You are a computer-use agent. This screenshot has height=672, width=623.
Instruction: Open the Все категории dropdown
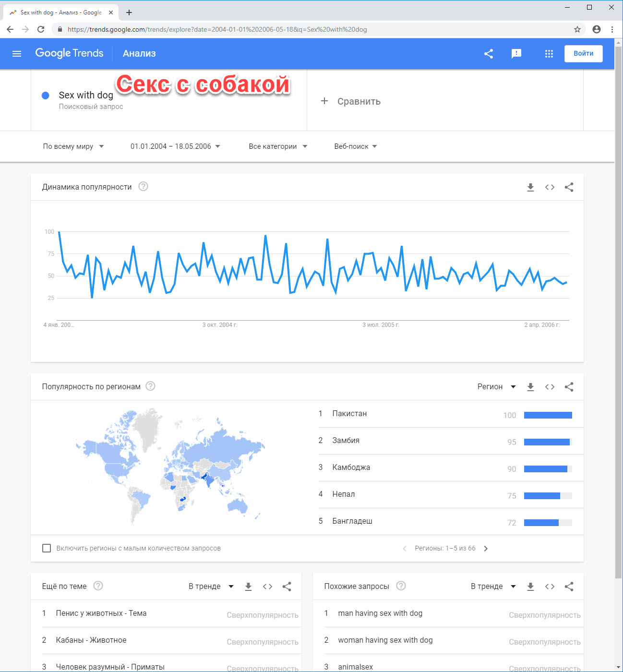tap(278, 146)
